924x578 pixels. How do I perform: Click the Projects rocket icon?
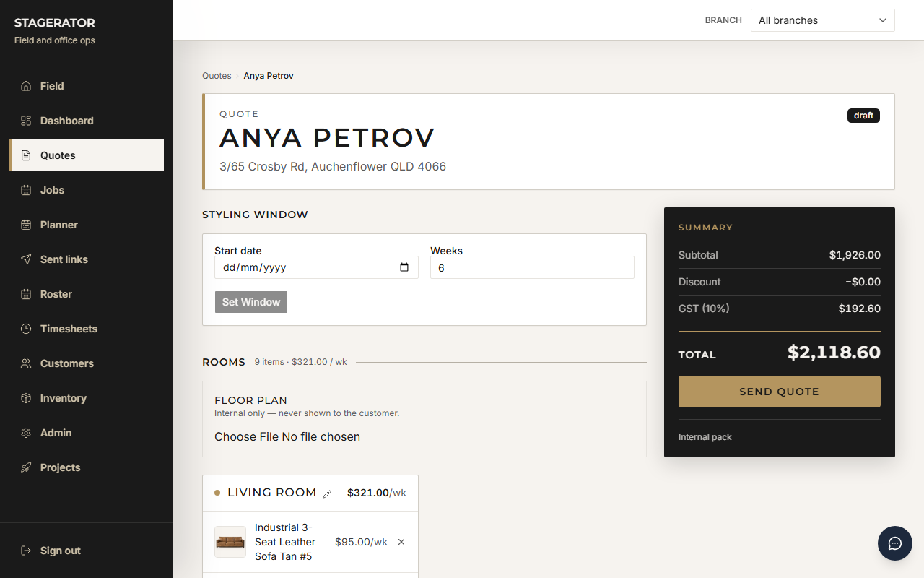[x=26, y=467]
